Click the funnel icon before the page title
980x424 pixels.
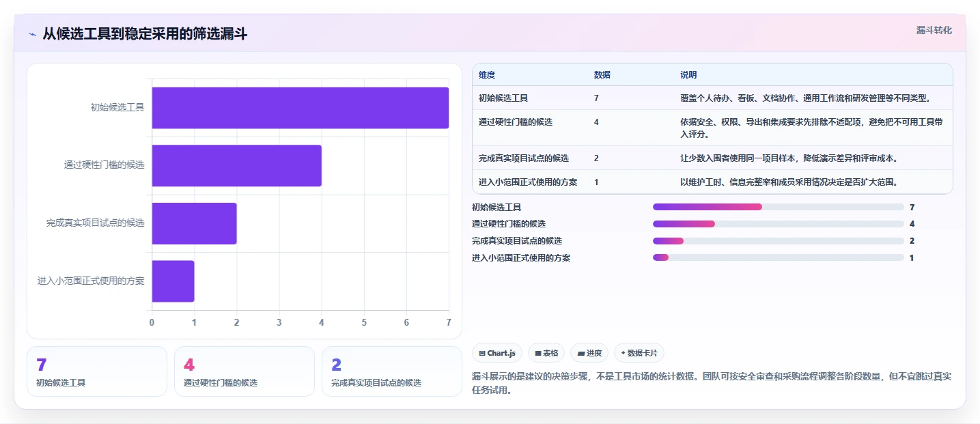coord(32,34)
